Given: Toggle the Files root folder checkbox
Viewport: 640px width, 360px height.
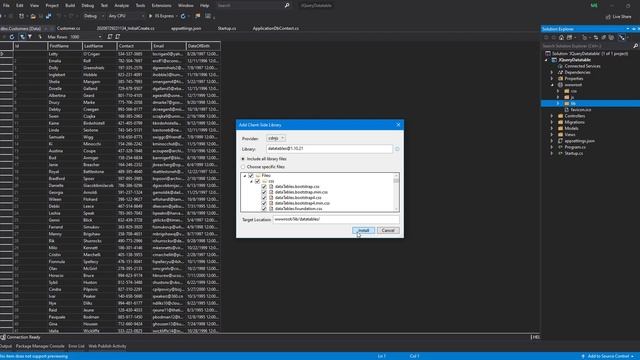Looking at the screenshot, I should (x=251, y=176).
